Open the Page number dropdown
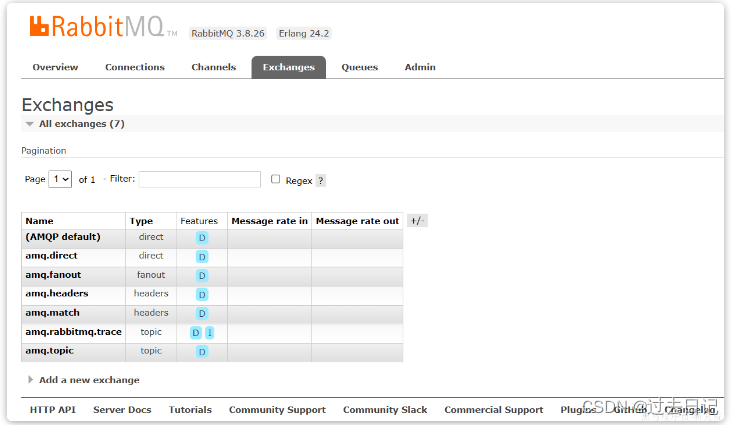Viewport: 734px width, 425px height. (60, 179)
